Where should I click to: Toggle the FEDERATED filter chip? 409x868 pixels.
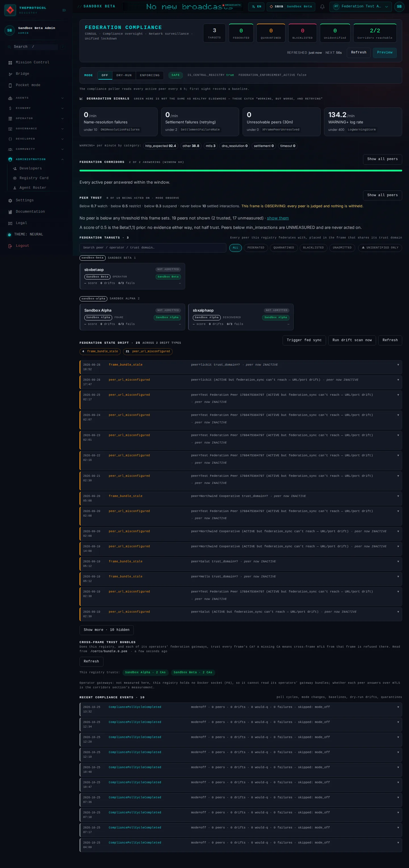click(x=256, y=248)
